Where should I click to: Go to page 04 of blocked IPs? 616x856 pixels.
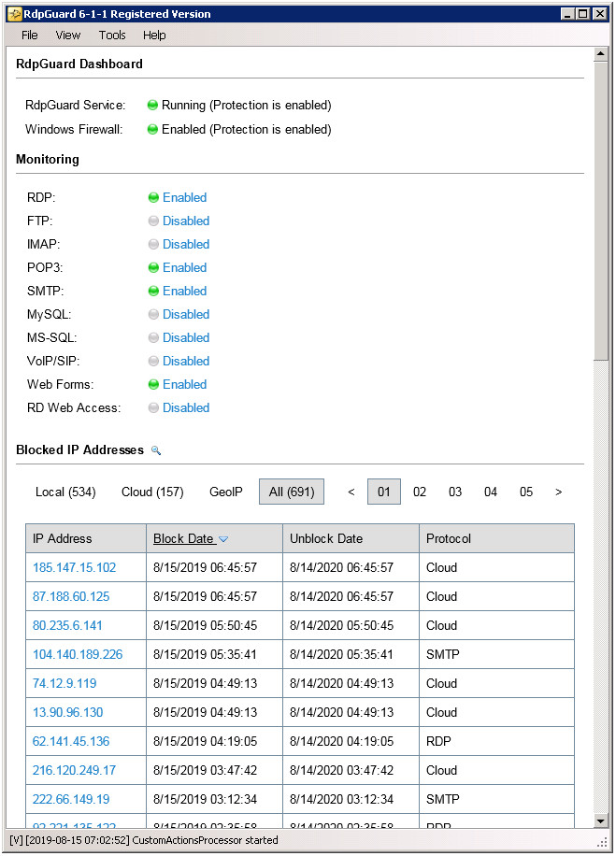coord(491,492)
